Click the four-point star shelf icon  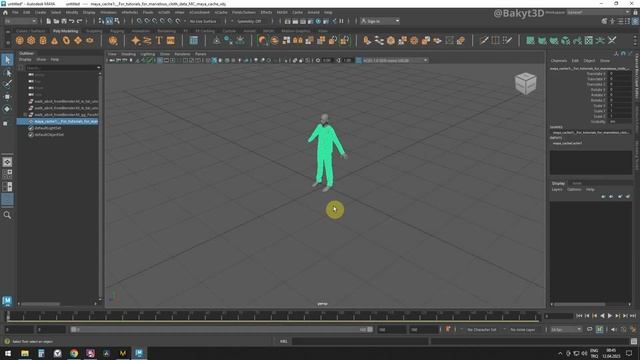(136, 40)
